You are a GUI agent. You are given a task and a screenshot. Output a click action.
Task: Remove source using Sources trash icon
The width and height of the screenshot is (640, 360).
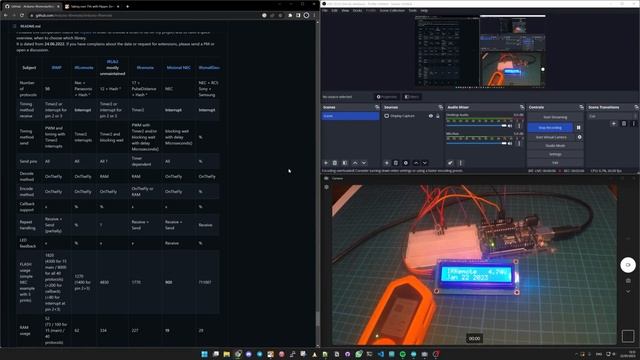396,163
